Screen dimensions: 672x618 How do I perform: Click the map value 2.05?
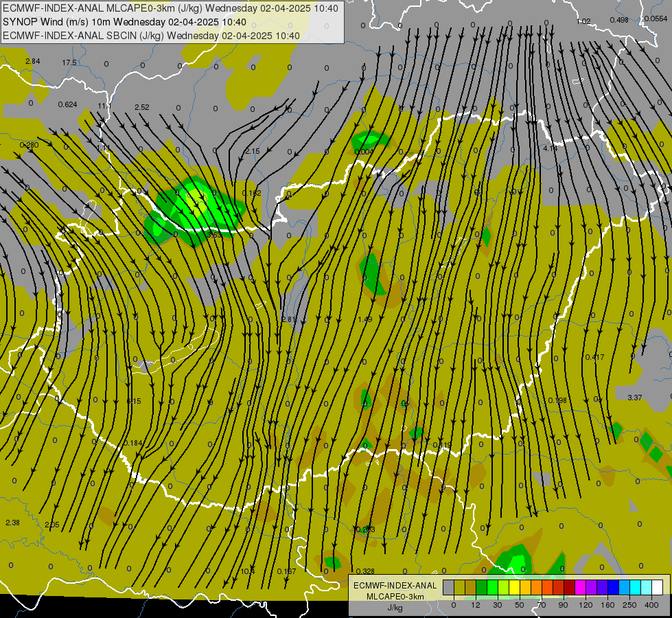(52, 525)
